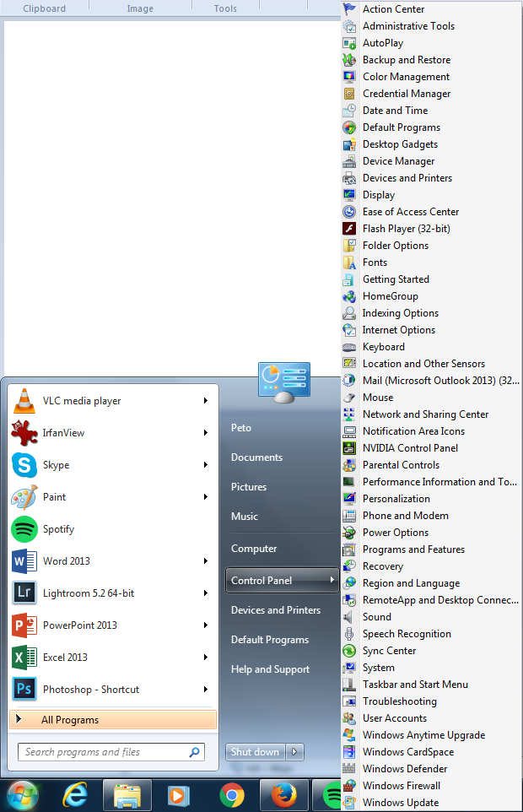Open Control Panel submenu entry
Screen dimensions: 523x812
point(282,581)
